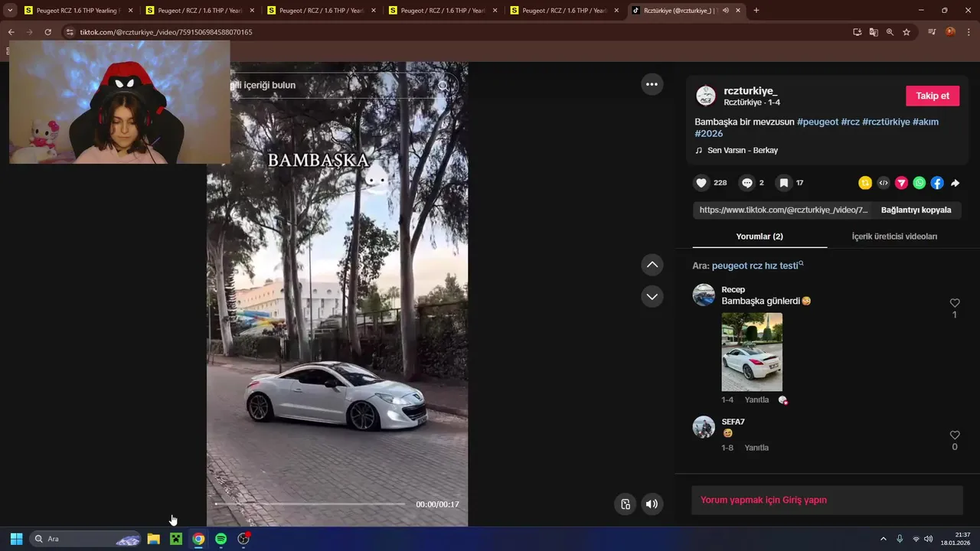
Task: Switch to the Yorumlar (2) tab
Action: [759, 236]
